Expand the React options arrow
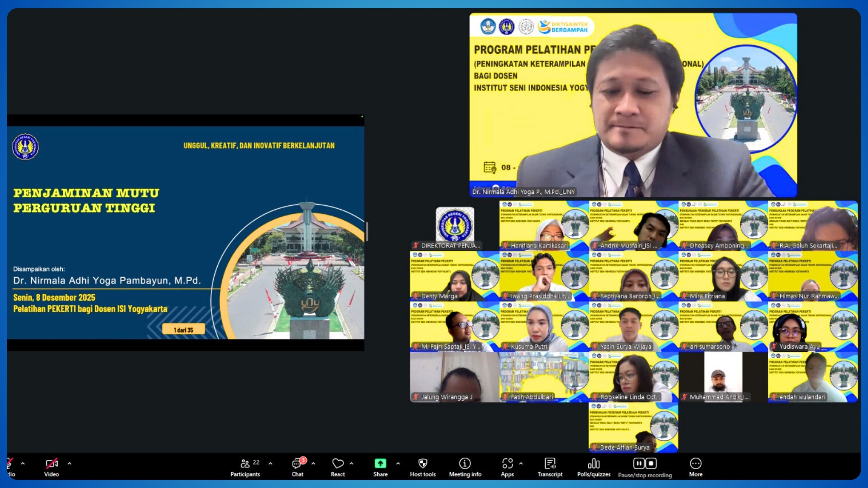This screenshot has width=868, height=488. pyautogui.click(x=351, y=463)
